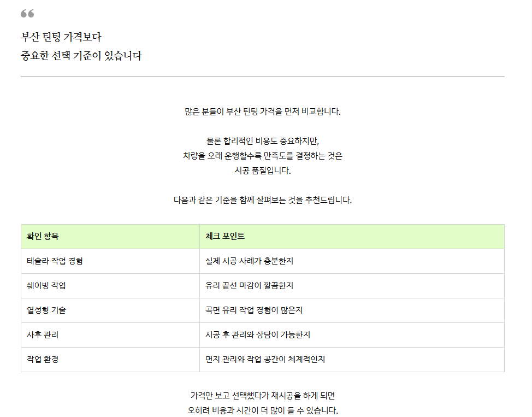
Task: Click the 확인 항목 table header
Action: point(110,236)
